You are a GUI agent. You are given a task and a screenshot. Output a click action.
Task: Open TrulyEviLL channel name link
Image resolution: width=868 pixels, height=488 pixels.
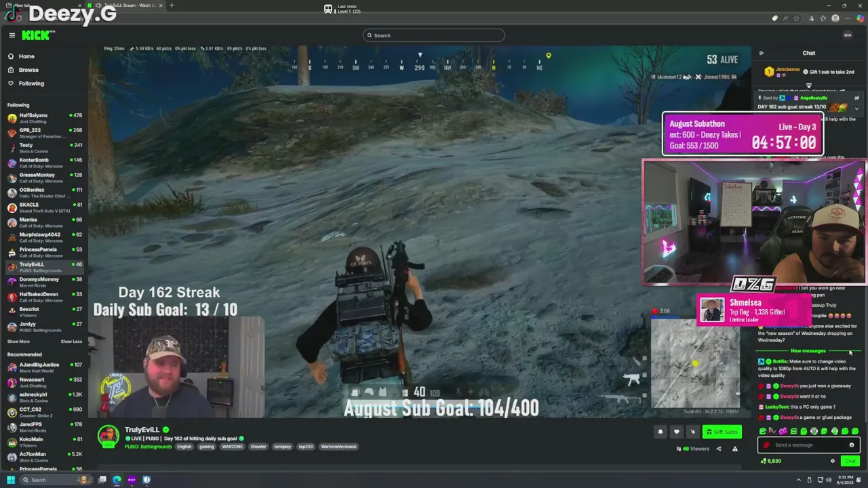click(x=142, y=430)
